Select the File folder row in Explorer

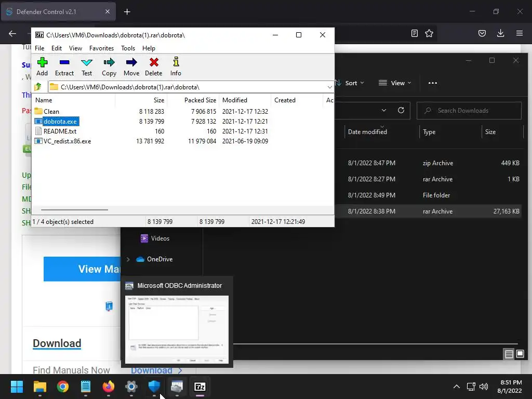[428, 195]
